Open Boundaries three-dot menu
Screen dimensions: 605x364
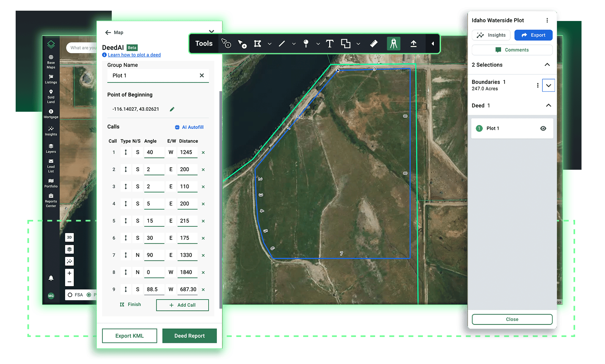(537, 85)
